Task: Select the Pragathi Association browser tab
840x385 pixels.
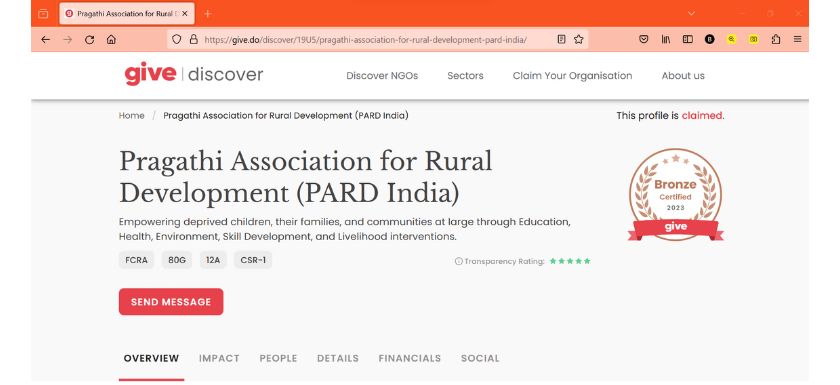Action: click(x=127, y=13)
